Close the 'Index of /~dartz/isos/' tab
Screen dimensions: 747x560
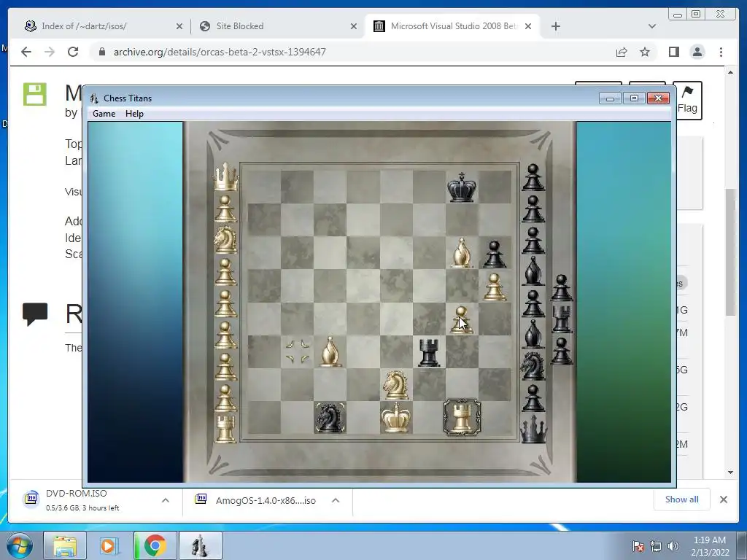click(179, 26)
